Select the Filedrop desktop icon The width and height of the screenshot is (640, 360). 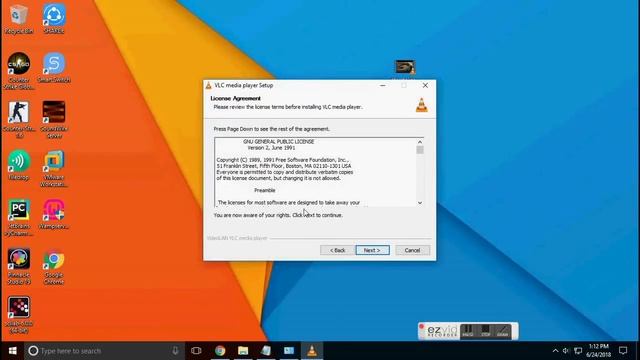tap(18, 165)
